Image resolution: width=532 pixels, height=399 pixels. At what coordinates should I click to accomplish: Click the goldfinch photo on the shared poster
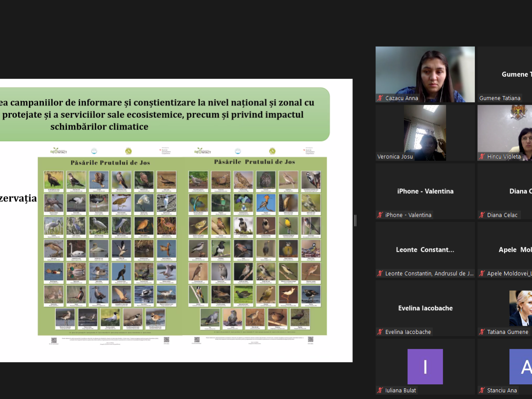198,294
